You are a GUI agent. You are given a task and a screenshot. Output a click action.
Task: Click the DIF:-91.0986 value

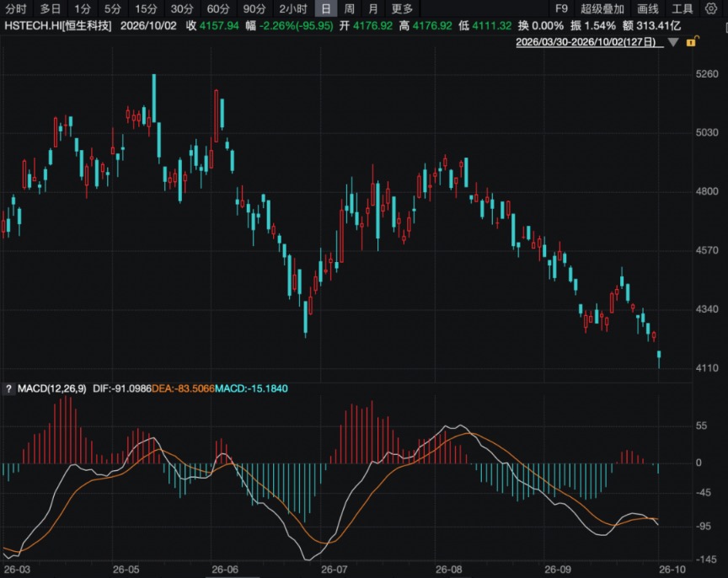pyautogui.click(x=122, y=388)
